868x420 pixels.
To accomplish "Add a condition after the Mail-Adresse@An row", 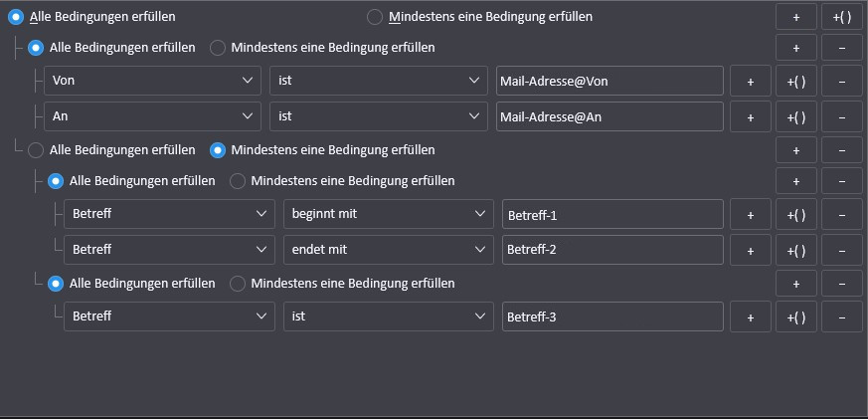I will (751, 117).
